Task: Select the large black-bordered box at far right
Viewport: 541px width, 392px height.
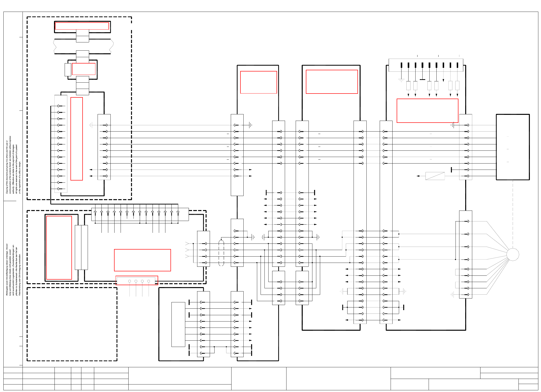Action: coord(513,147)
